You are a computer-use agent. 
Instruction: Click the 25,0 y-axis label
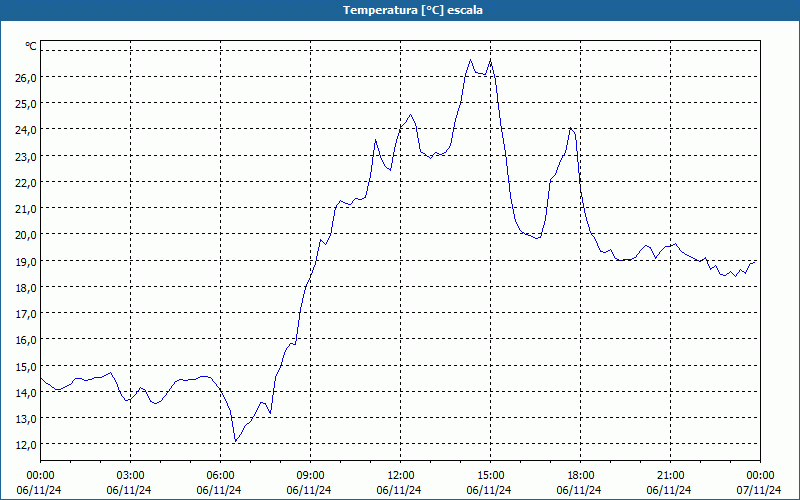pyautogui.click(x=26, y=104)
